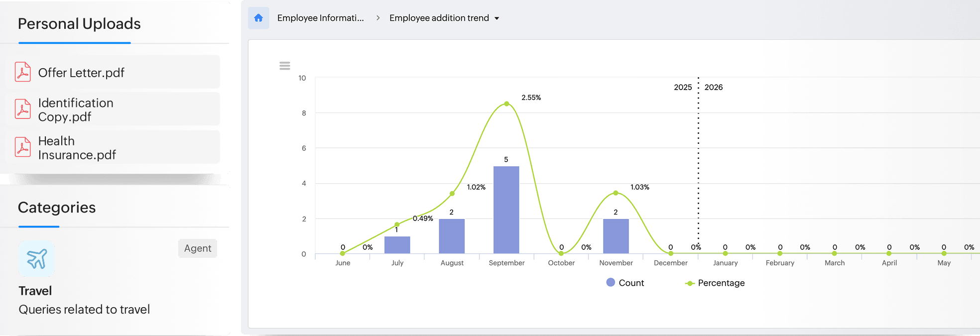980x336 pixels.
Task: Expand the Employee addition trend dropdown arrow
Action: 497,18
